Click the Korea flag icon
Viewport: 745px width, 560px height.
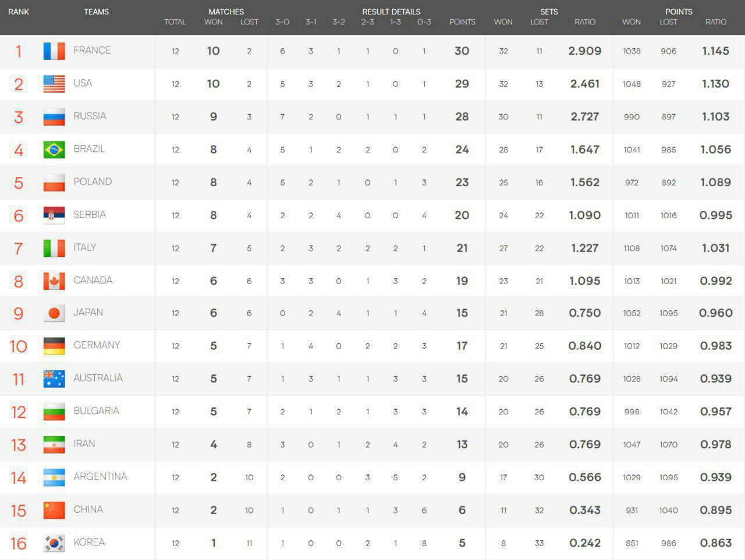[54, 543]
